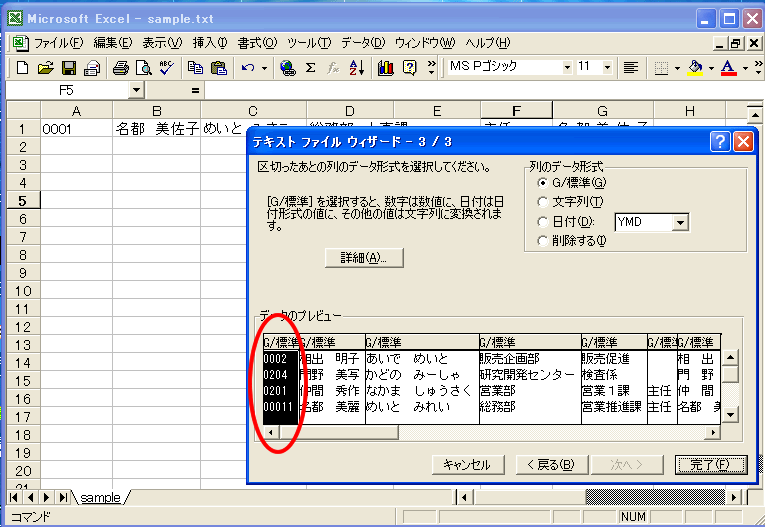Open the YMD date format dropdown
Viewport: 765px width, 527px height.
680,223
